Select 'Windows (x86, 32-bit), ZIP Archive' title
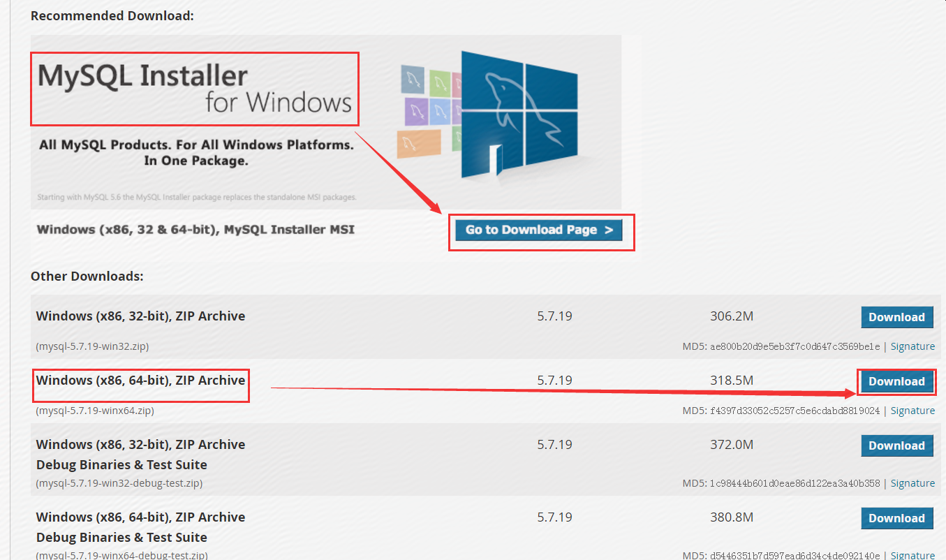Image resolution: width=946 pixels, height=560 pixels. [x=140, y=316]
